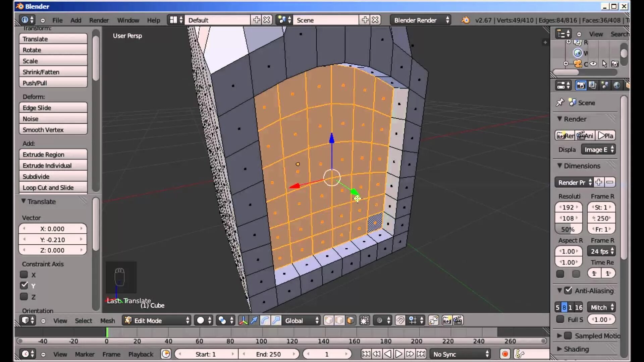Click the resolution percentage 50% slider
The height and width of the screenshot is (362, 644).
pyautogui.click(x=568, y=229)
